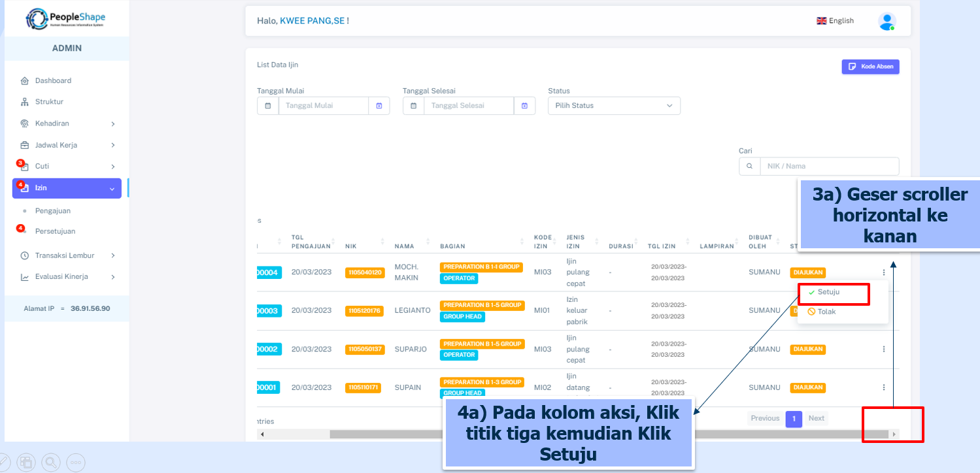Click the NIK / Nama search field

(x=828, y=166)
